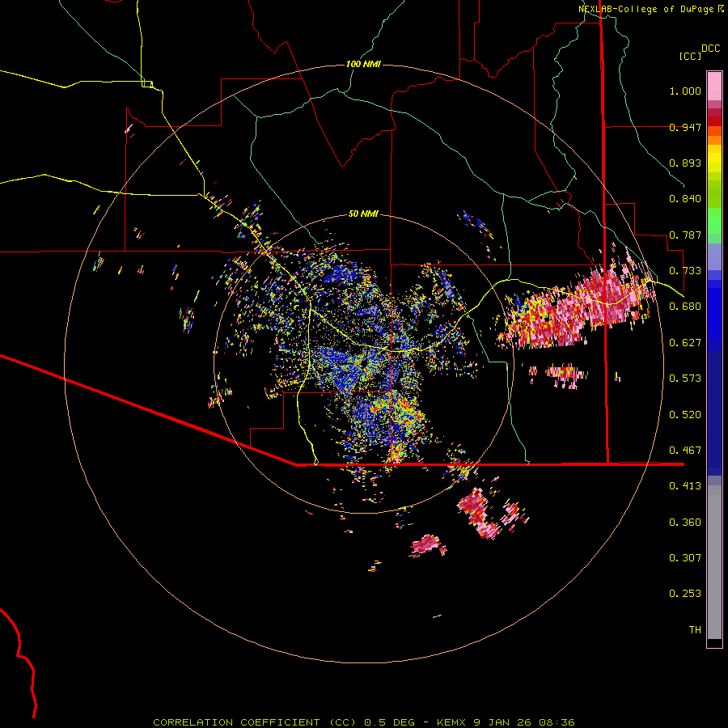Click the 0.787 scale value
728x728 pixels.
click(685, 235)
